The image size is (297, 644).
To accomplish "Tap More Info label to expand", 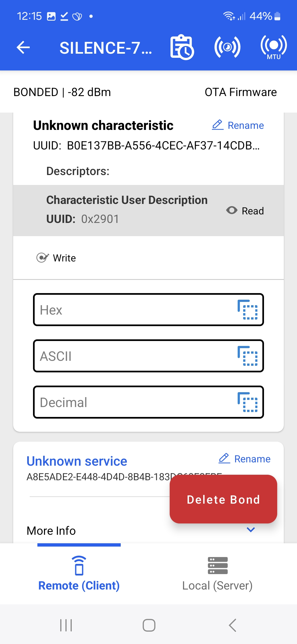I will 51,531.
